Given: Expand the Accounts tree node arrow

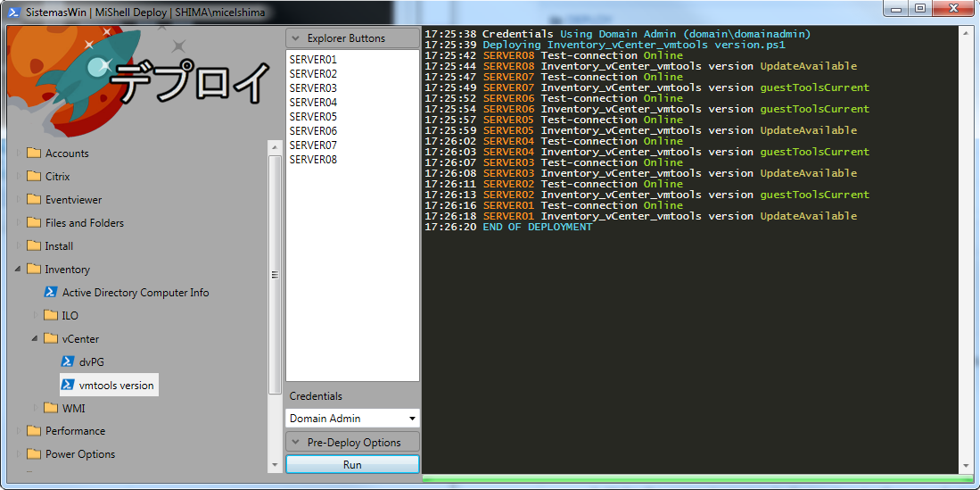Looking at the screenshot, I should pos(18,154).
